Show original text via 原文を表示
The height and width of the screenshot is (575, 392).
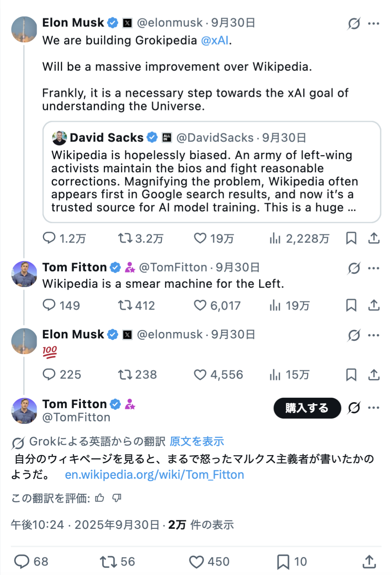coord(197,441)
